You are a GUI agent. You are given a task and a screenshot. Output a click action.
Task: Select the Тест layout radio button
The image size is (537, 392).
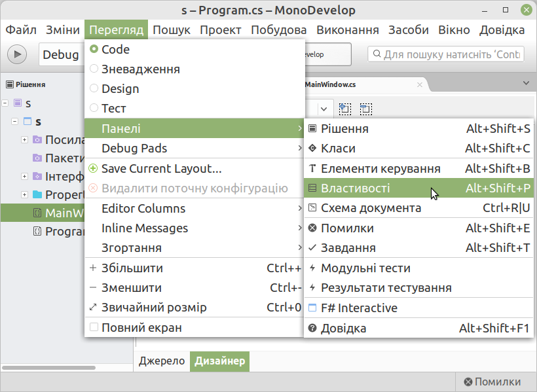[x=94, y=108]
